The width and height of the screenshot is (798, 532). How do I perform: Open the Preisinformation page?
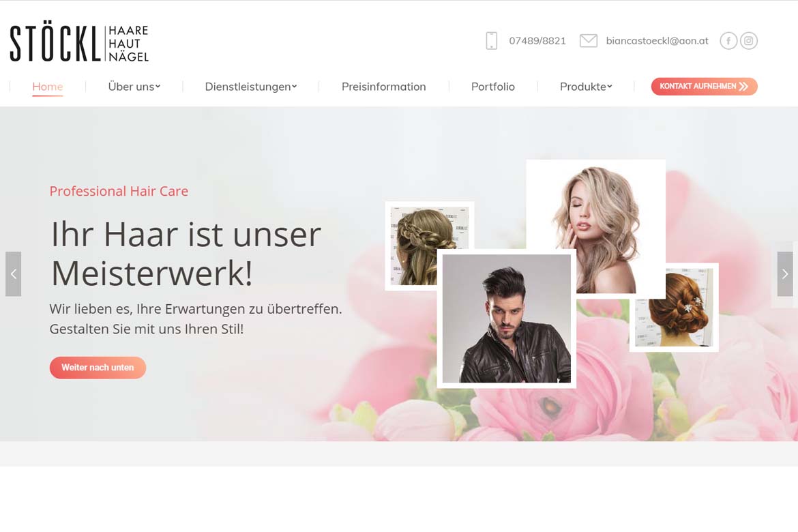click(x=384, y=87)
